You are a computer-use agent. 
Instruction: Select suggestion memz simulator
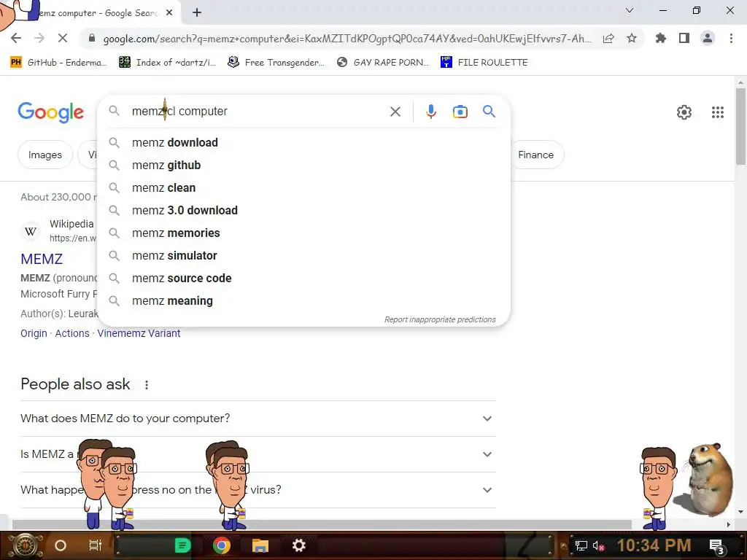pyautogui.click(x=303, y=256)
